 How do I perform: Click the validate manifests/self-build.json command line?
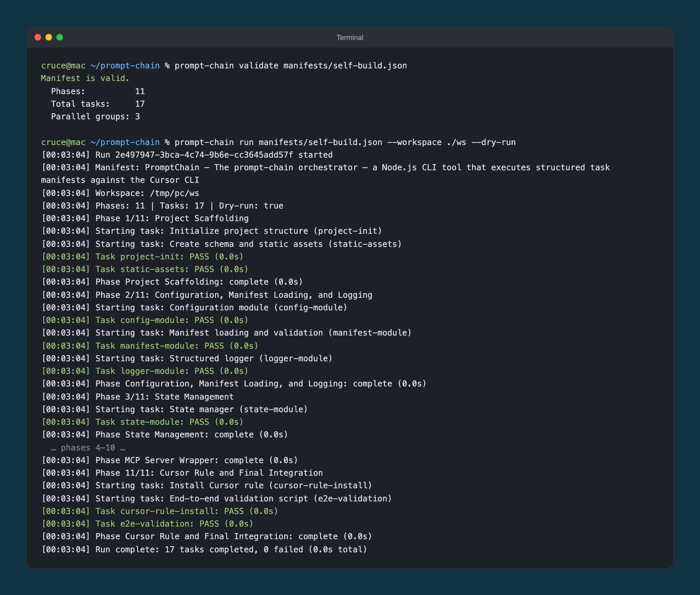pyautogui.click(x=224, y=66)
